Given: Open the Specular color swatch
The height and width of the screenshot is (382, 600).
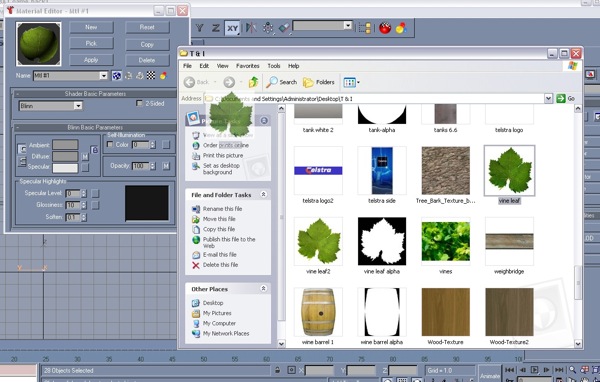Looking at the screenshot, I should [x=65, y=168].
